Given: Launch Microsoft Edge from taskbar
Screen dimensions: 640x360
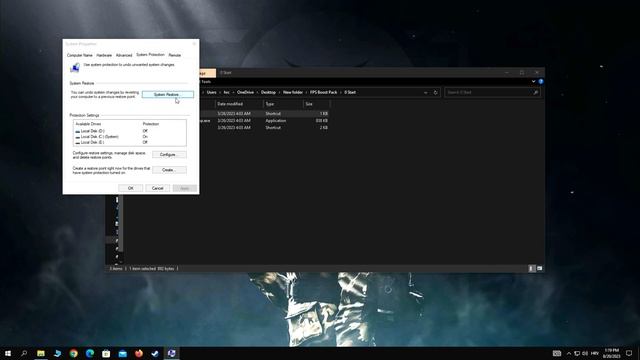Looking at the screenshot, I should pos(90,353).
